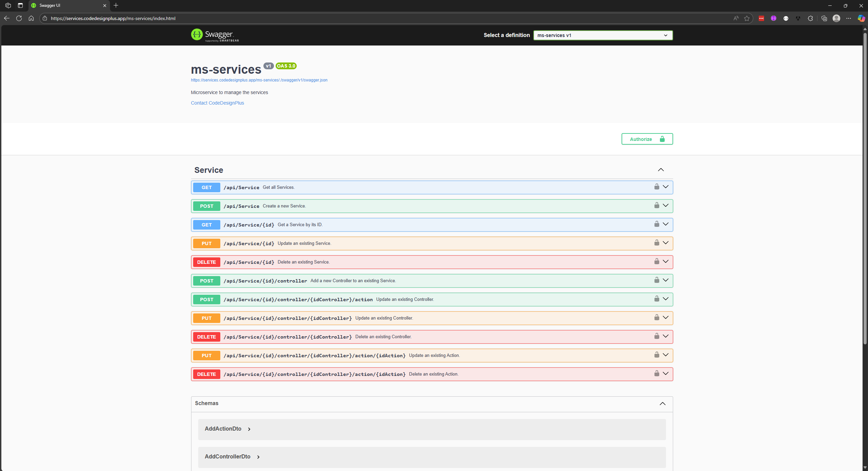Expand Delete an existing Action chevron
Viewport: 868px width, 471px height.
(x=666, y=374)
